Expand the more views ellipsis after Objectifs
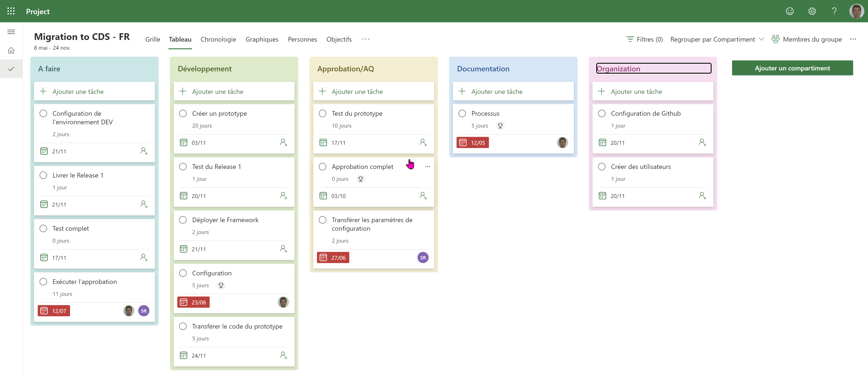The image size is (868, 376). tap(366, 39)
